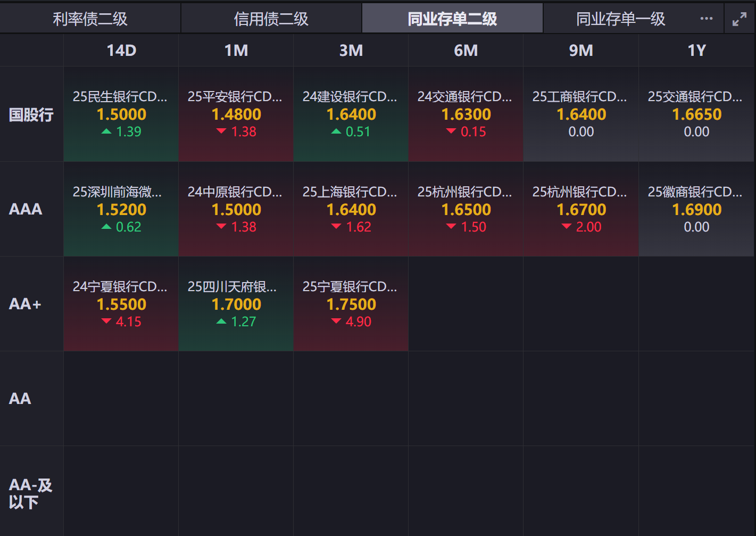The image size is (756, 536).
Task: Open the more tabs ellipsis menu
Action: coord(707,19)
